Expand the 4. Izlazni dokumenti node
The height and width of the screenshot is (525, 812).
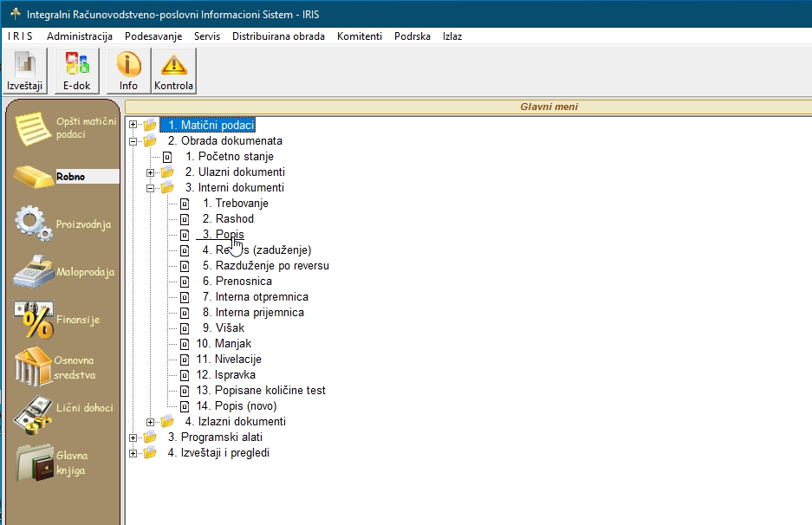(150, 422)
